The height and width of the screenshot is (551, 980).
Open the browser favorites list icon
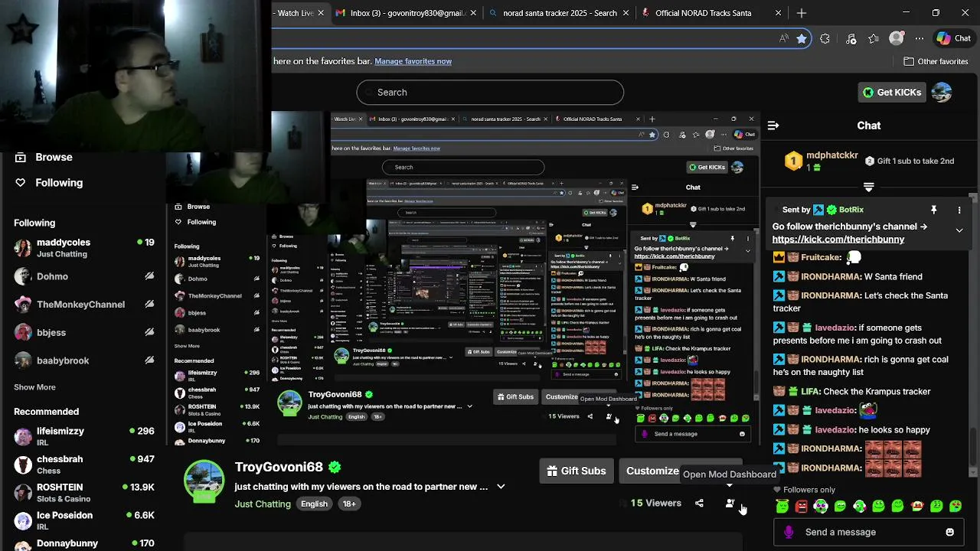(x=874, y=38)
